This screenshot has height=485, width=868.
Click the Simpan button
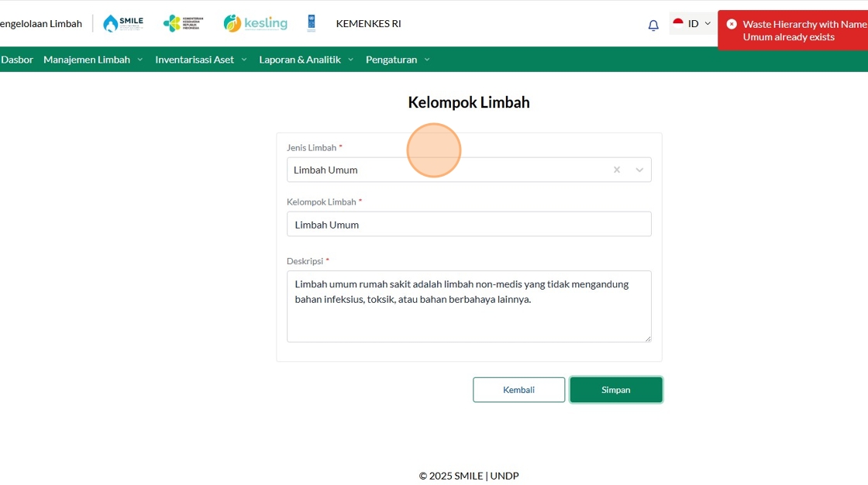(x=616, y=390)
